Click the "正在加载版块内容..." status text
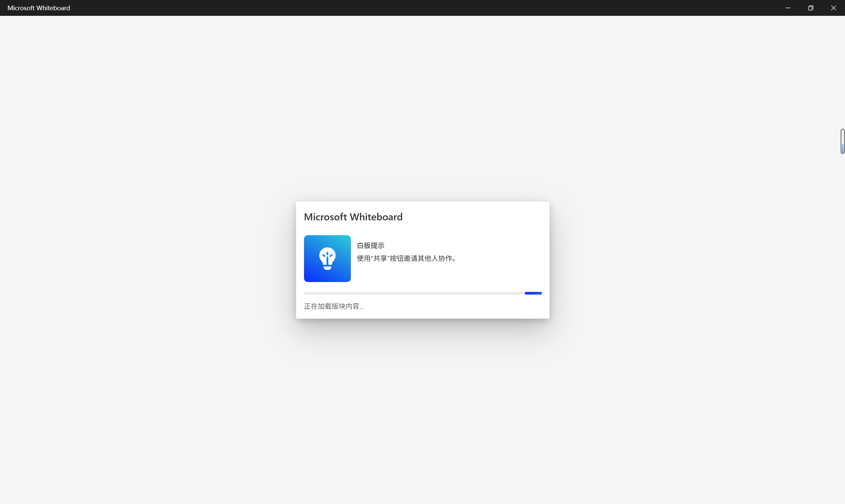 (x=334, y=306)
